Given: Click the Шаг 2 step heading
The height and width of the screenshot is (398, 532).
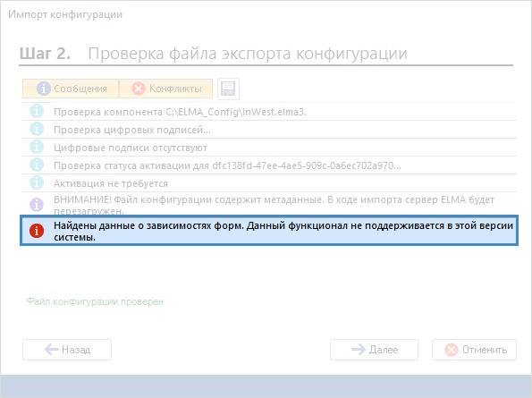Looking at the screenshot, I should 45,54.
